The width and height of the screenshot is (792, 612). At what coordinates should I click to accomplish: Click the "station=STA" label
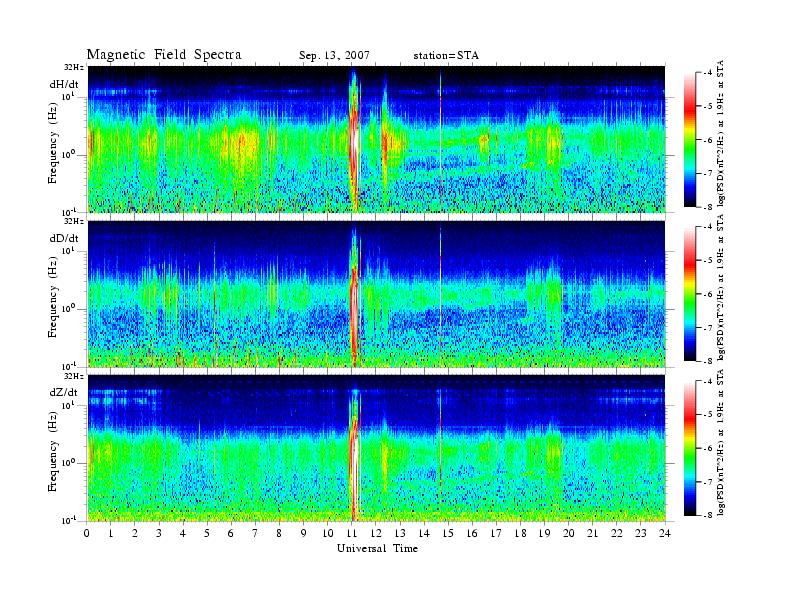tap(446, 56)
